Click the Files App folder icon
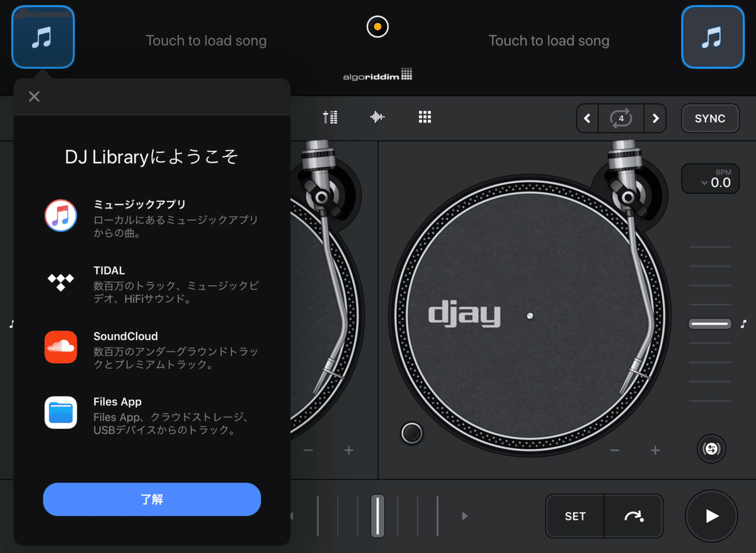Image resolution: width=756 pixels, height=553 pixels. 60,412
